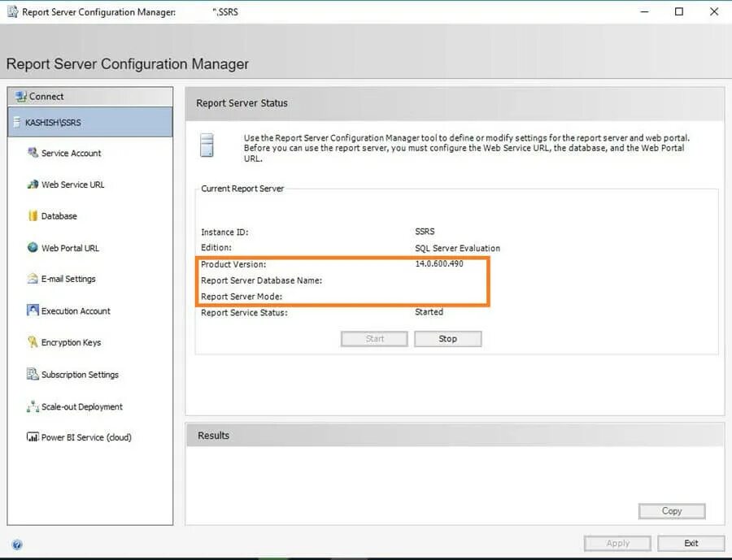
Task: Click the Service Account icon
Action: tap(33, 153)
